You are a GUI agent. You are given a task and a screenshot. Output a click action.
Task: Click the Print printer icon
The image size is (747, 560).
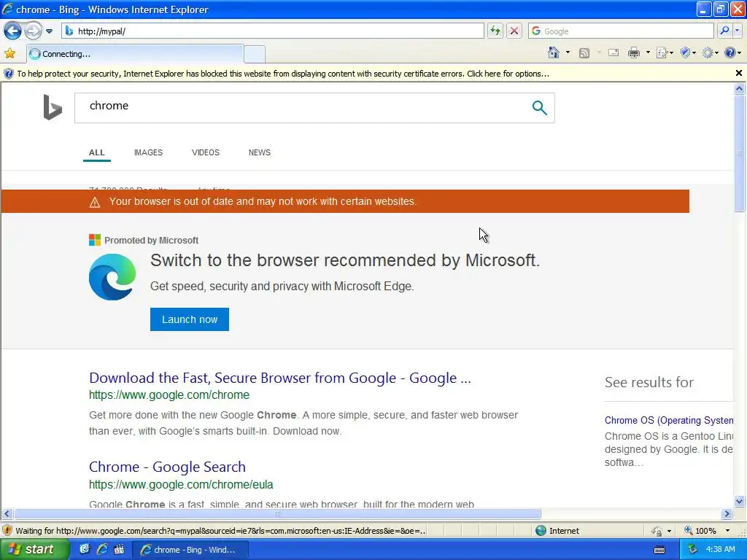(634, 52)
